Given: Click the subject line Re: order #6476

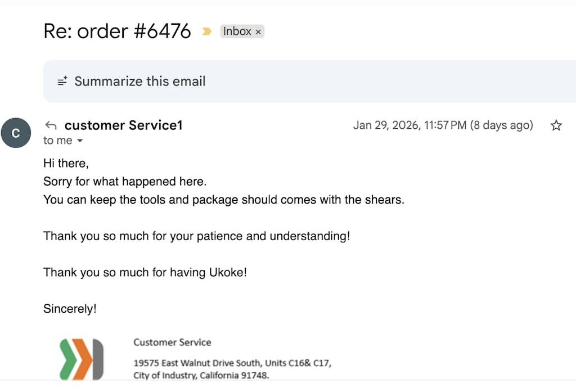Looking at the screenshot, I should pyautogui.click(x=117, y=31).
